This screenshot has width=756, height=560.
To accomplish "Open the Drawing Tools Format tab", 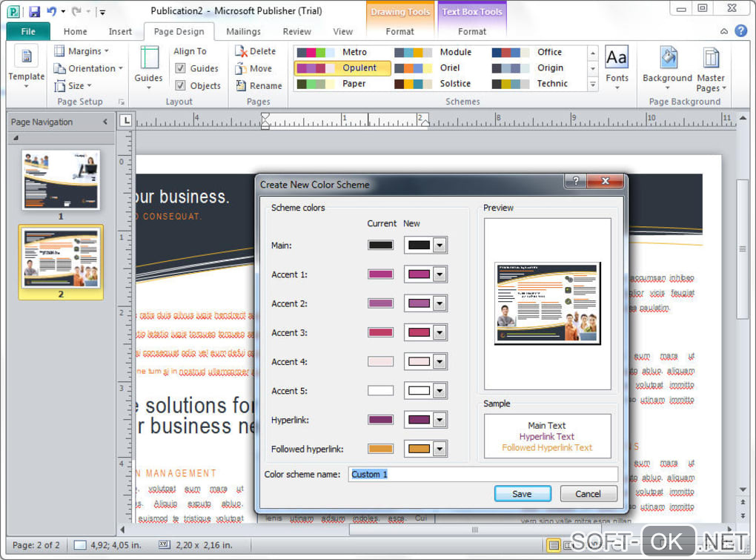I will click(x=399, y=31).
